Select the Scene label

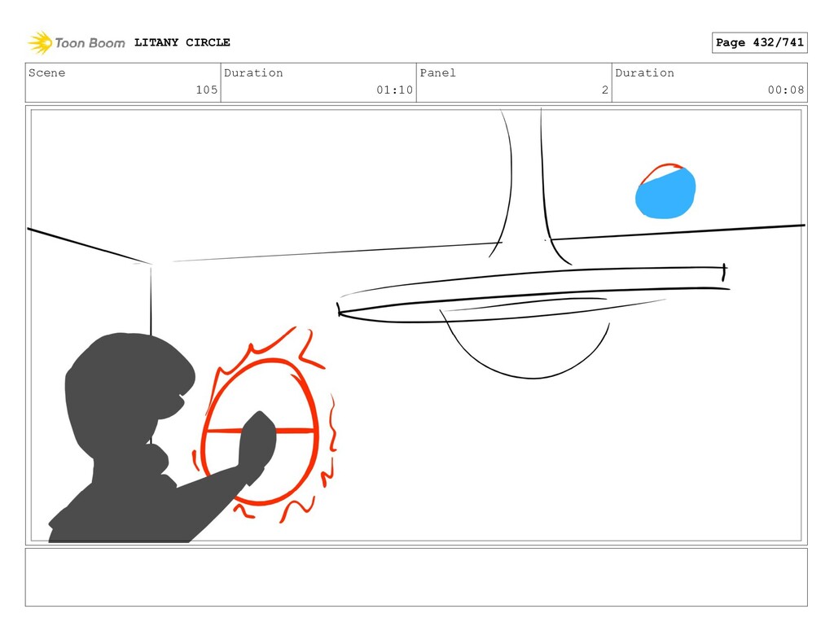click(x=46, y=72)
